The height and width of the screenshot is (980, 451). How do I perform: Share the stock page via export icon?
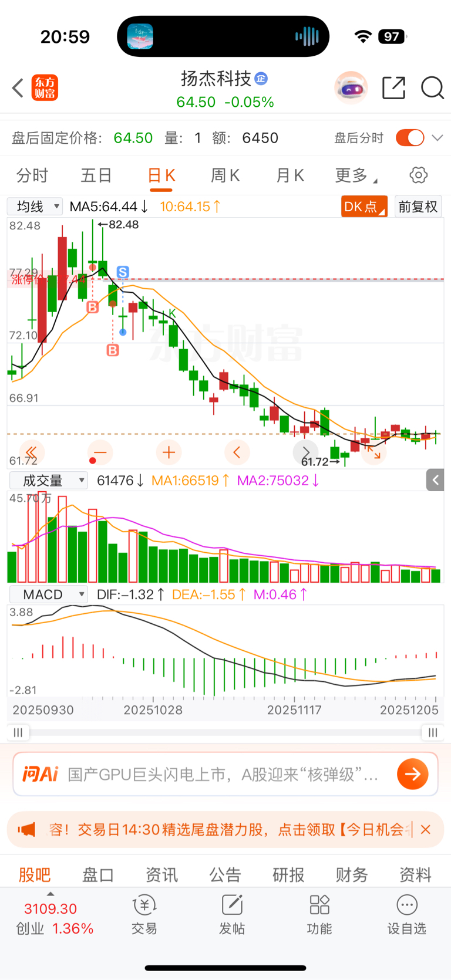tap(393, 88)
